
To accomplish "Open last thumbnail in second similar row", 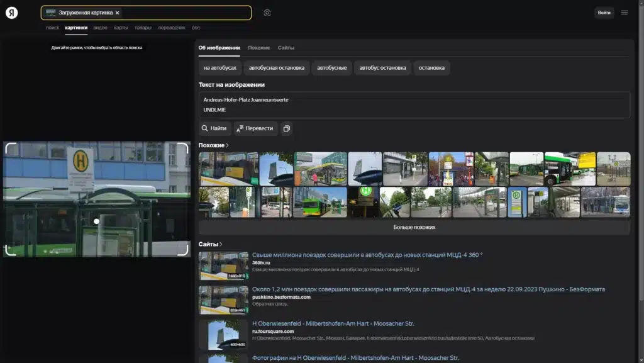I will point(606,201).
